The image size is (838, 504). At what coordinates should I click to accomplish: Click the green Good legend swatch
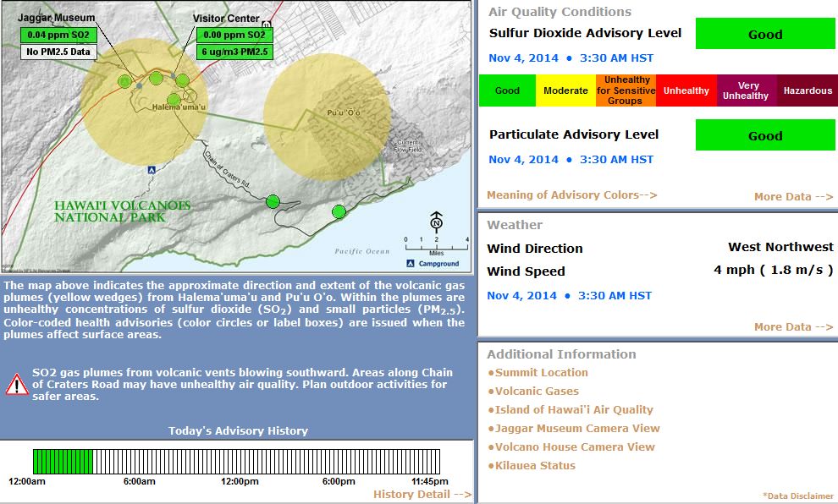tap(507, 90)
